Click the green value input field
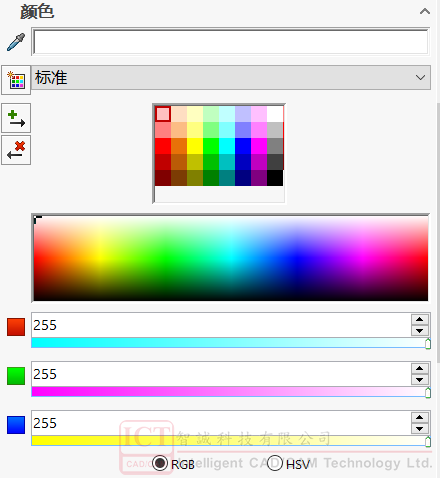This screenshot has width=440, height=478. pos(221,374)
